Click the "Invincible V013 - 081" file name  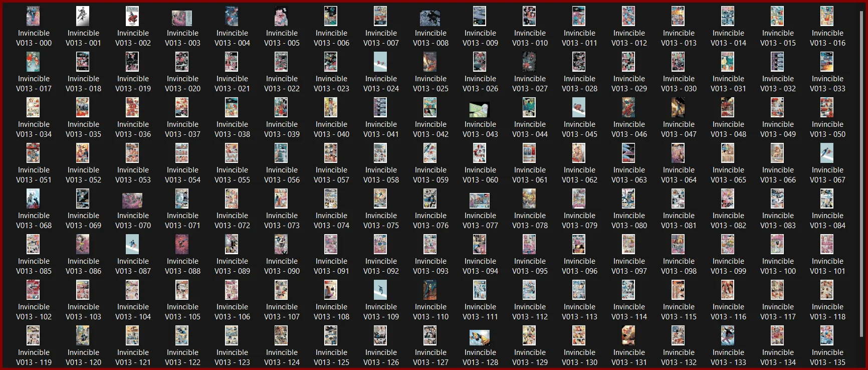pyautogui.click(x=679, y=221)
